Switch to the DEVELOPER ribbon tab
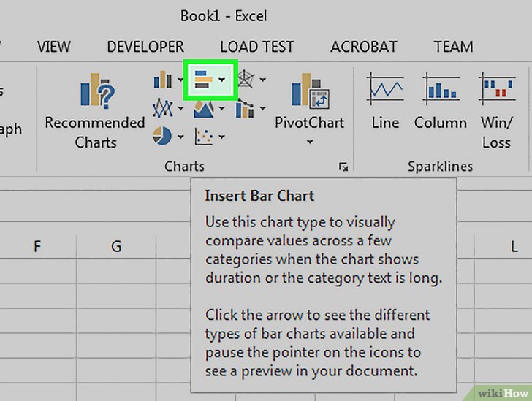 145,47
